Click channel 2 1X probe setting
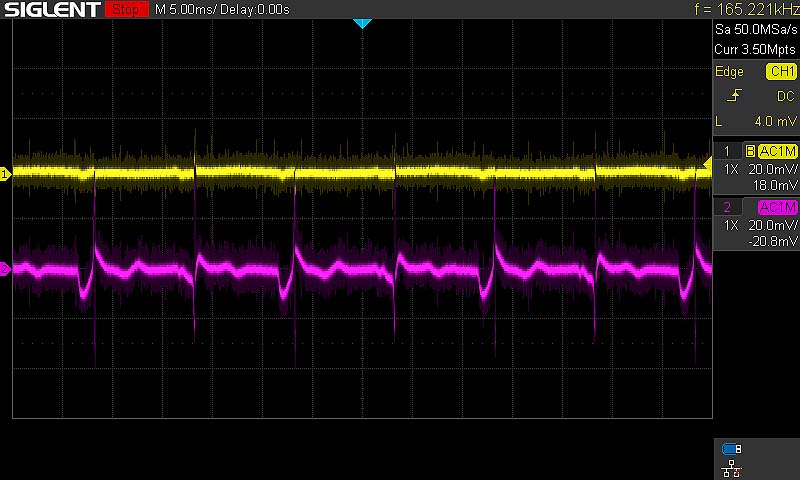Screen dimensions: 800x480 point(731,225)
